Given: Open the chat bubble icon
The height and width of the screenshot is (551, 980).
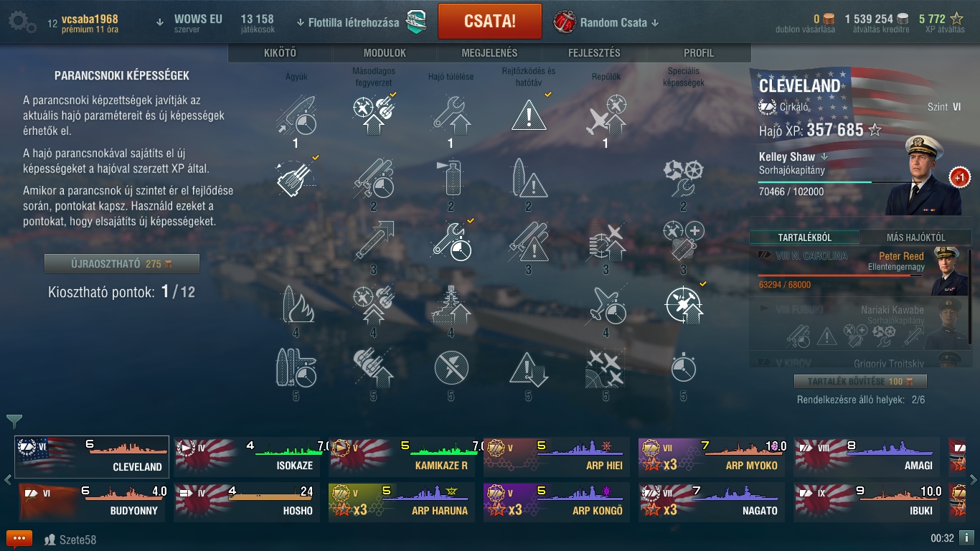Looking at the screenshot, I should click(x=19, y=539).
